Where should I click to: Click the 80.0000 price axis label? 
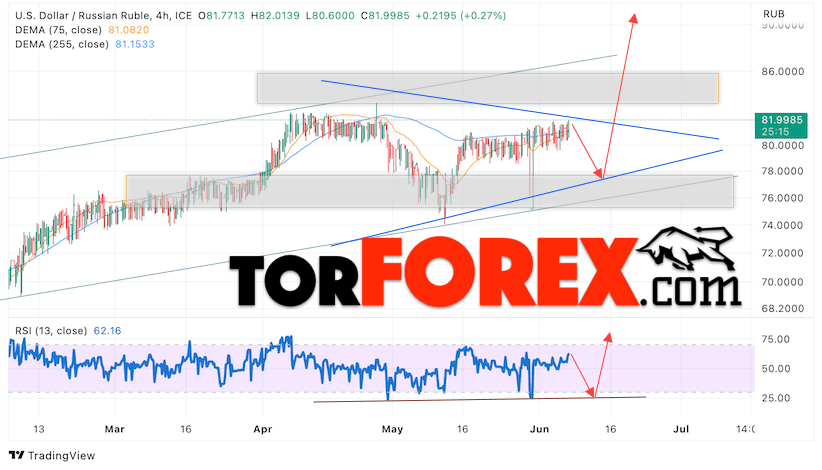click(x=783, y=145)
